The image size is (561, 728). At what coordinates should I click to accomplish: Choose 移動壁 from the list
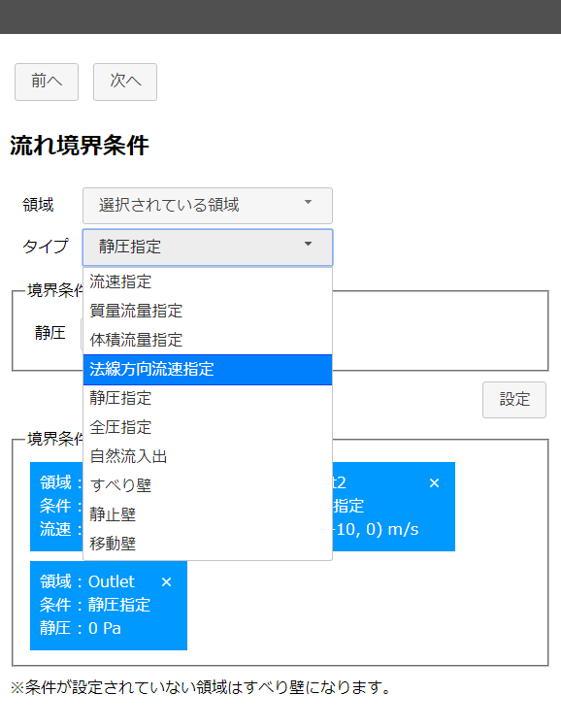208,544
